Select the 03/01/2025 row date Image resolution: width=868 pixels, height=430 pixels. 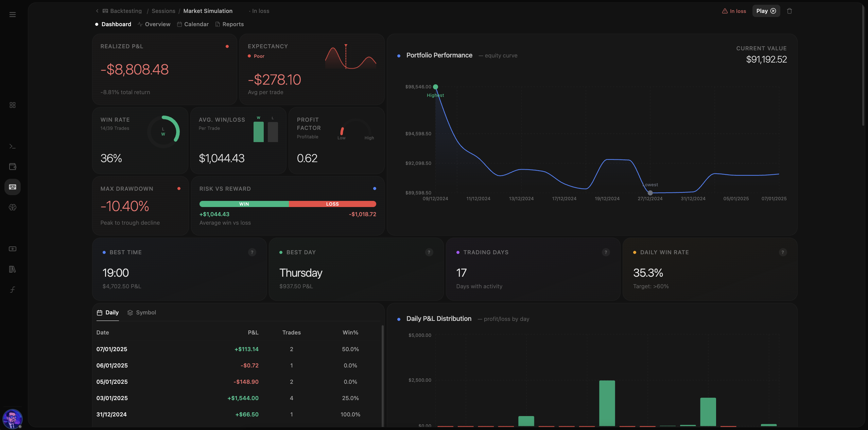pos(112,398)
